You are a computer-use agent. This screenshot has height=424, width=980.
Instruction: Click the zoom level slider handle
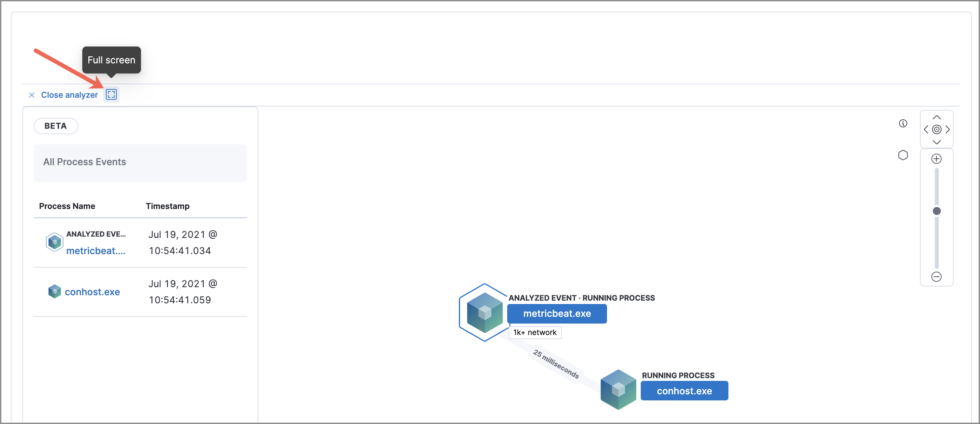pos(936,211)
